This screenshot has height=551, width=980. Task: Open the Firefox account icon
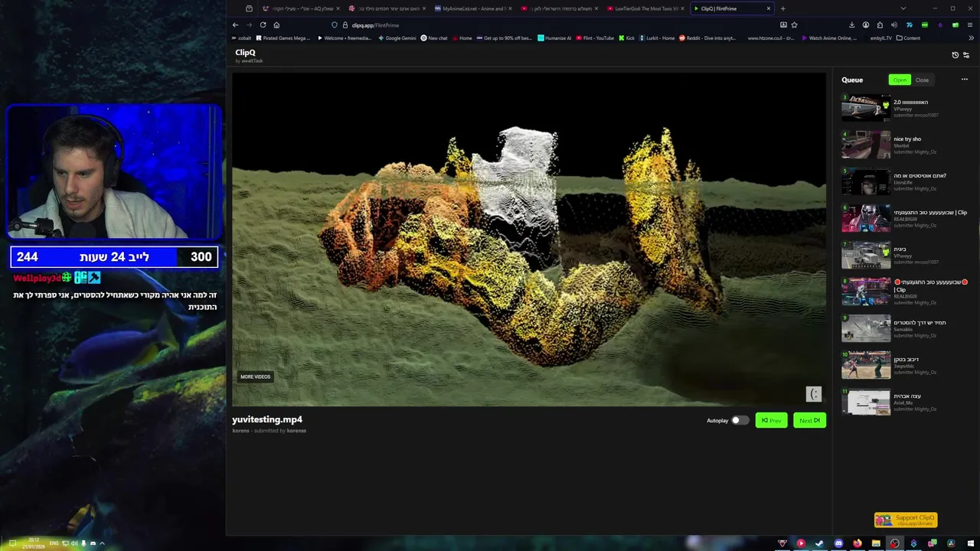point(865,24)
